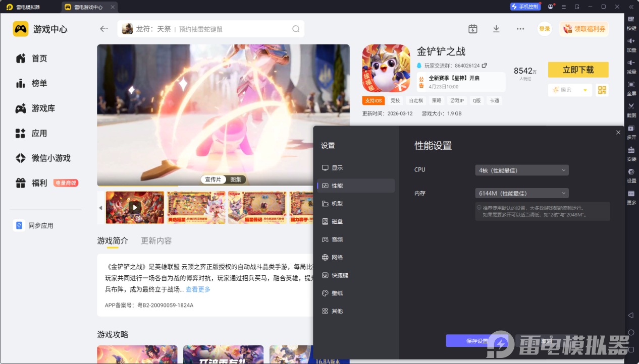639x364 pixels.
Task: Copy the player group number 864026124
Action: [x=485, y=66]
